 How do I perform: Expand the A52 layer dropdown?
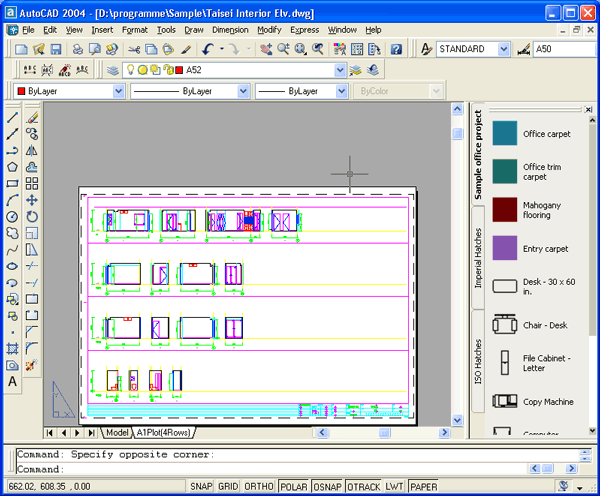(340, 70)
